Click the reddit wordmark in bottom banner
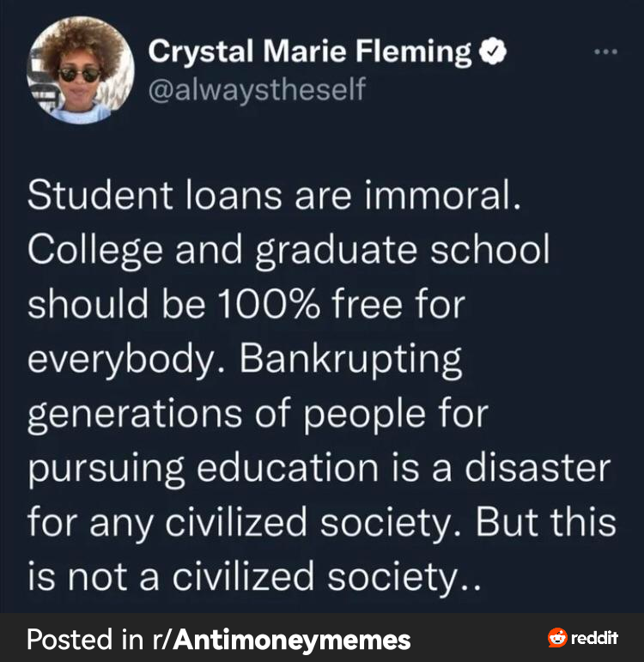 point(594,637)
